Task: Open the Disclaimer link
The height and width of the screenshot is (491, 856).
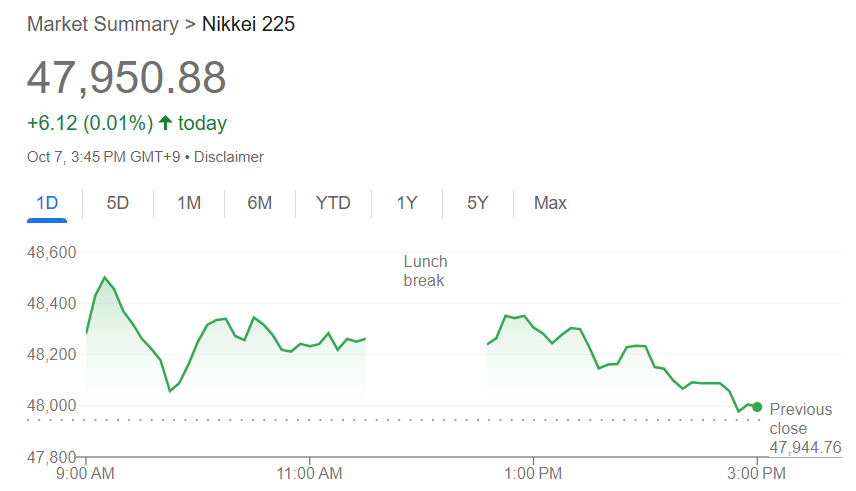Action: (229, 157)
